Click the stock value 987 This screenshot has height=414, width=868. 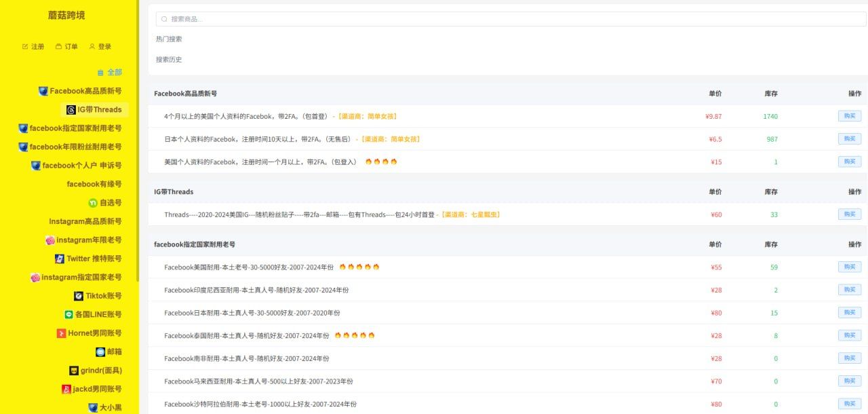(x=772, y=139)
